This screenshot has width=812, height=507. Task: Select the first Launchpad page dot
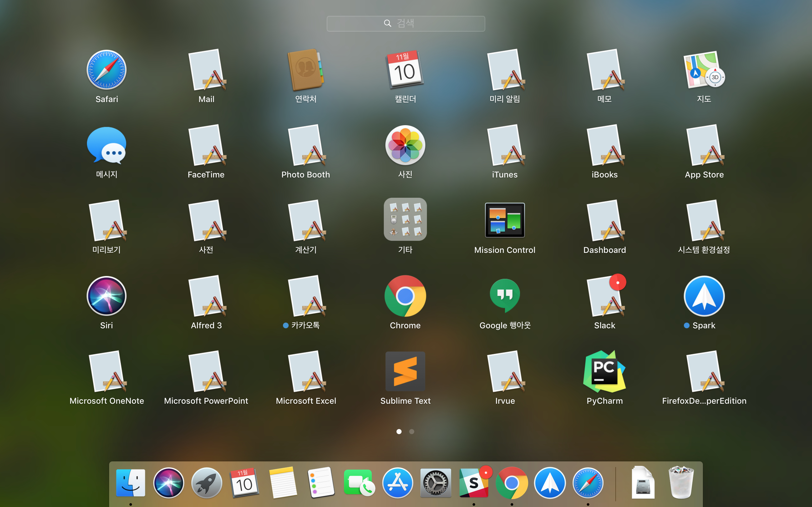click(x=399, y=432)
